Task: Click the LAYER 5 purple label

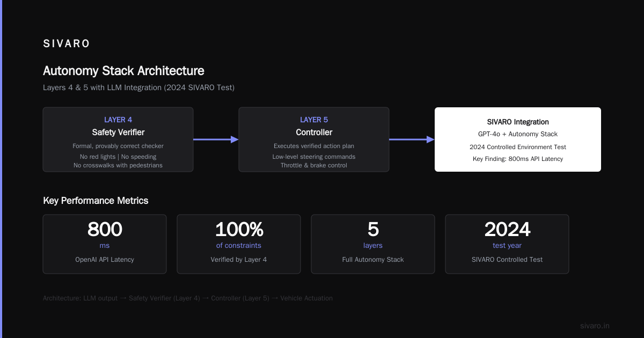Action: pos(314,120)
